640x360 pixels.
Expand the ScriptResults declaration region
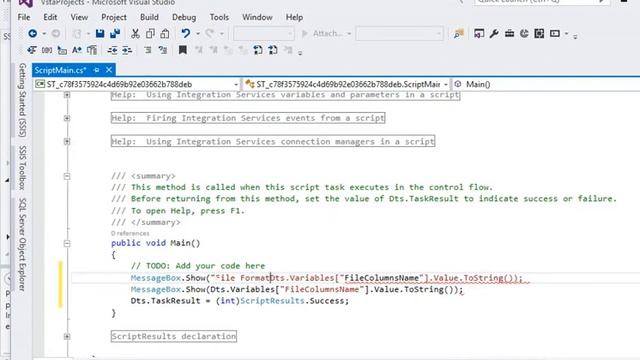point(67,336)
